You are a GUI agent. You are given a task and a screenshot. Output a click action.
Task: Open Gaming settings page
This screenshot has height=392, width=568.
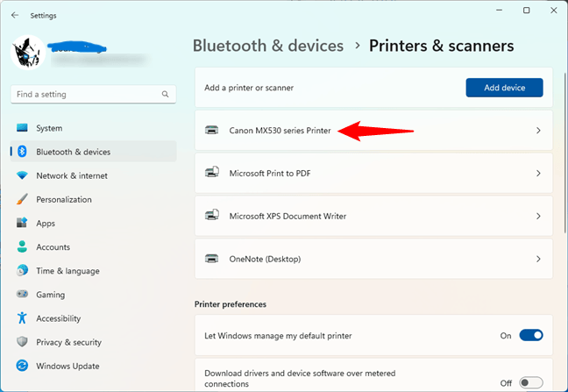point(94,294)
